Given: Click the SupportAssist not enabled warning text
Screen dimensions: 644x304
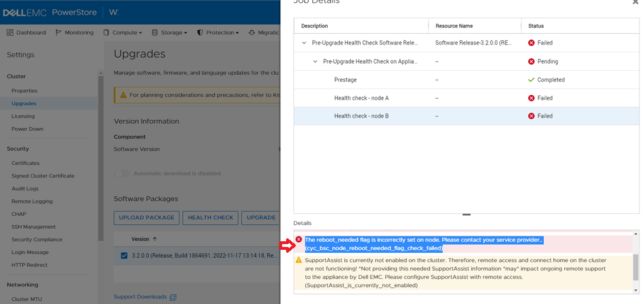Looking at the screenshot, I should tap(455, 273).
